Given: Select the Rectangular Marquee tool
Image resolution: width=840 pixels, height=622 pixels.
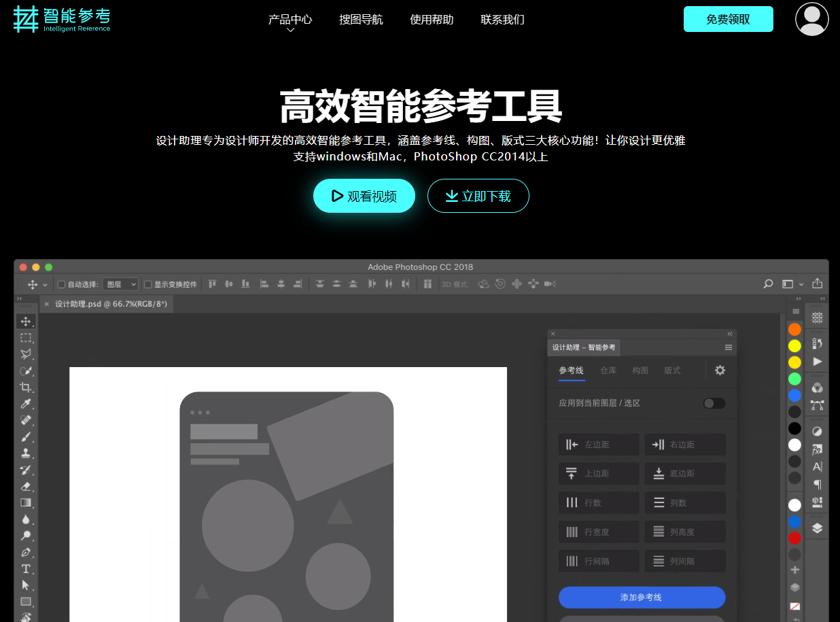Looking at the screenshot, I should pyautogui.click(x=26, y=338).
